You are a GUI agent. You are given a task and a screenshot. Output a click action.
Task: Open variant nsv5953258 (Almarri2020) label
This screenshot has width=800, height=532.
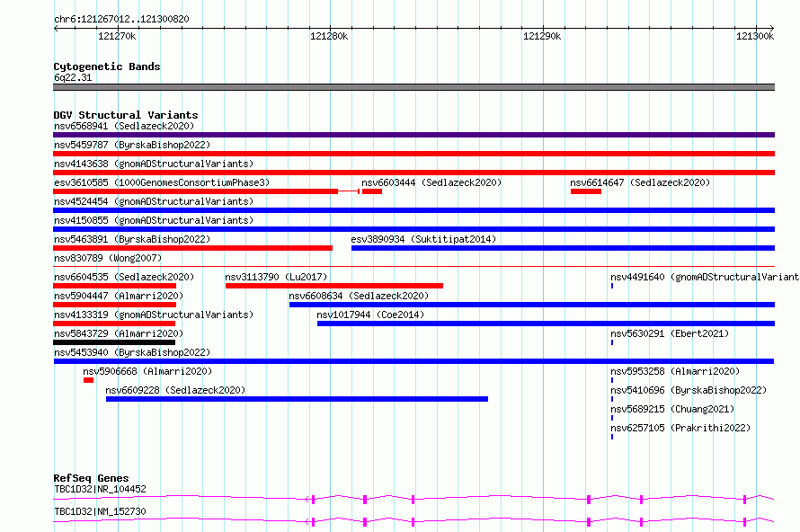[675, 371]
